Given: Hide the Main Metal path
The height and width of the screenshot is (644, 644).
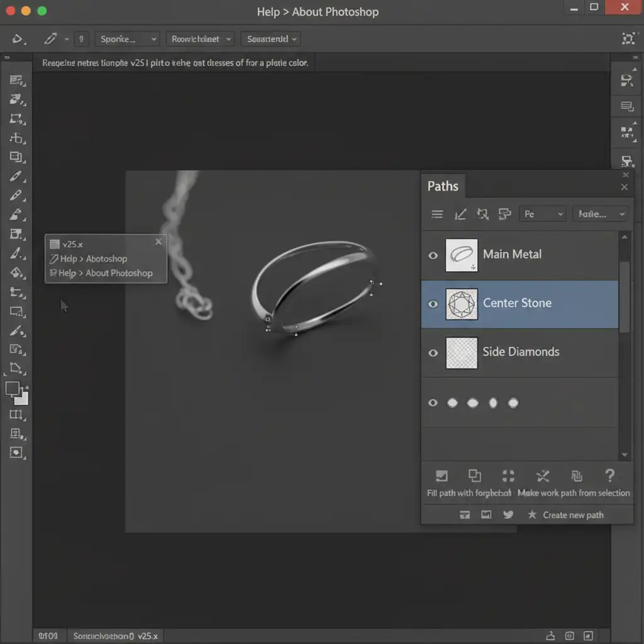Looking at the screenshot, I should click(x=433, y=255).
